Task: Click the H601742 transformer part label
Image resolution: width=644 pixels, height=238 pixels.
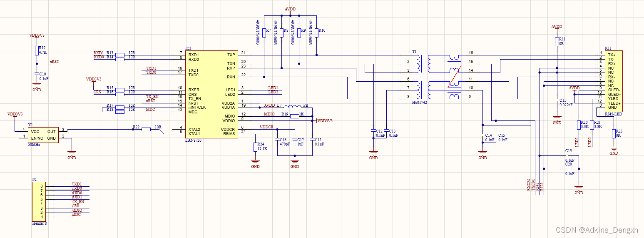Action: click(420, 102)
